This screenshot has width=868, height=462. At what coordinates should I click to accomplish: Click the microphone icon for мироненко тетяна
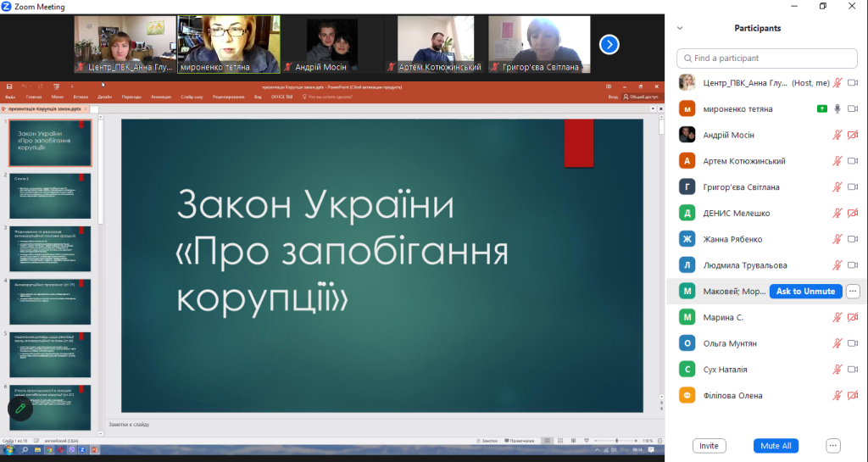coord(837,109)
